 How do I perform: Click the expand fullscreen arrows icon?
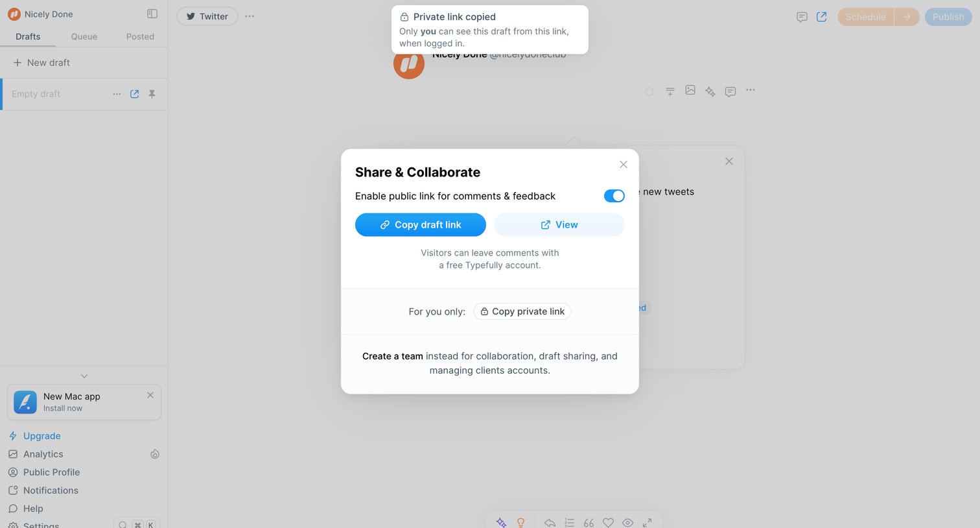tap(647, 522)
